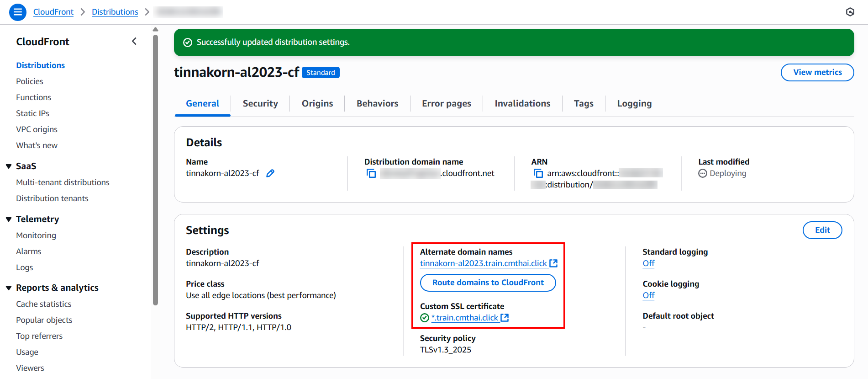Open Top referrers report
The width and height of the screenshot is (868, 379).
[39, 336]
